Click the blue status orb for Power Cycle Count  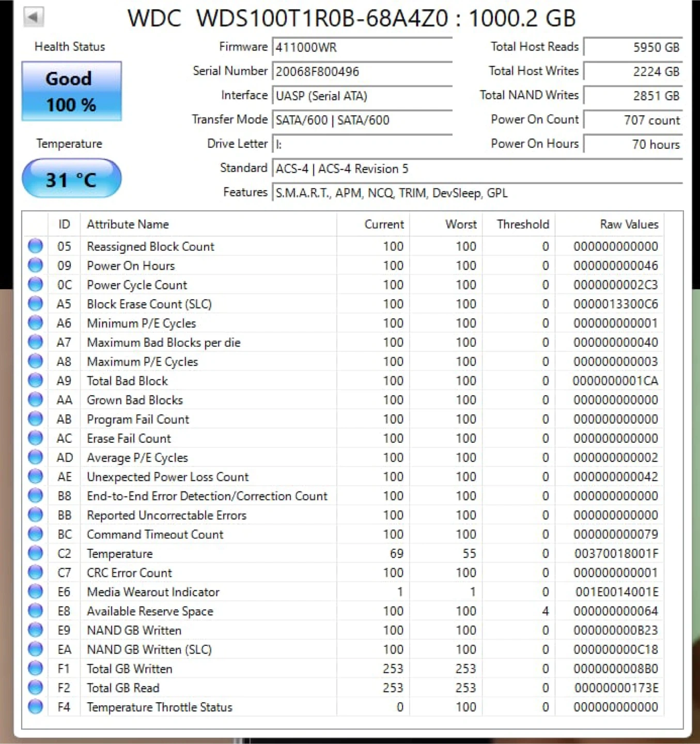tap(36, 285)
